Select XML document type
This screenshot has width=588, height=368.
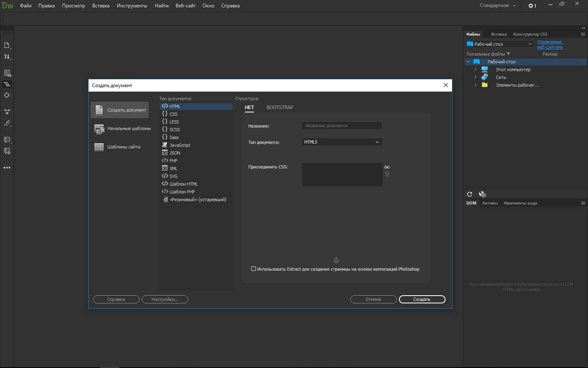[196, 168]
